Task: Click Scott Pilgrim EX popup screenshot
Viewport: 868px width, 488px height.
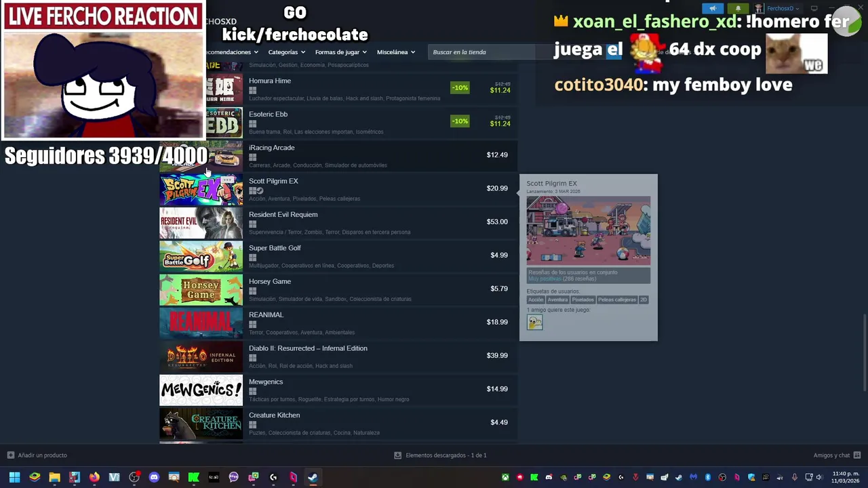Action: [588, 230]
